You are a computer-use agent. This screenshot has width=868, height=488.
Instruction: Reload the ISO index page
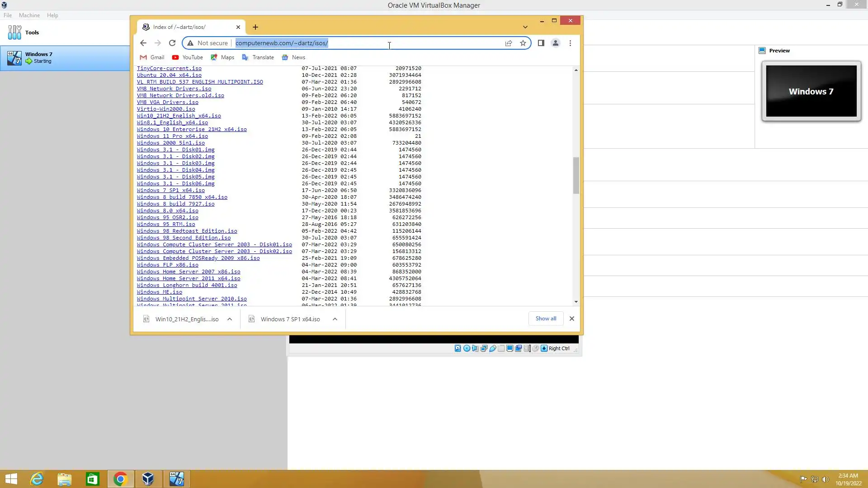click(172, 43)
